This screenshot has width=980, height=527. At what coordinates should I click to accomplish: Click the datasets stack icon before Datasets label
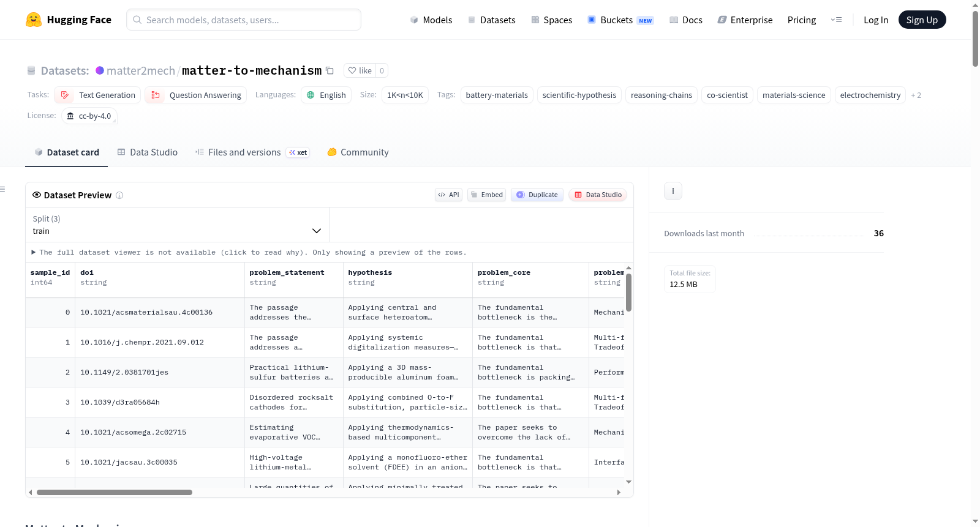click(31, 70)
